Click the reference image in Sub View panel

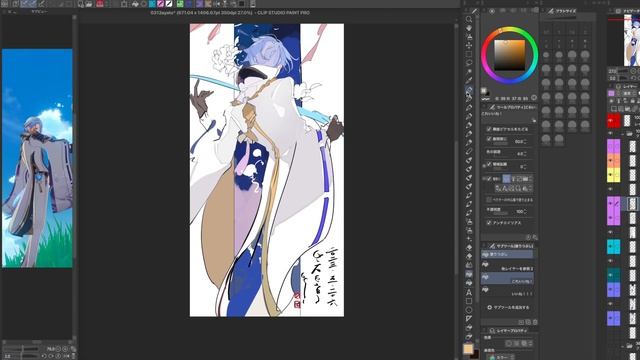tap(37, 158)
